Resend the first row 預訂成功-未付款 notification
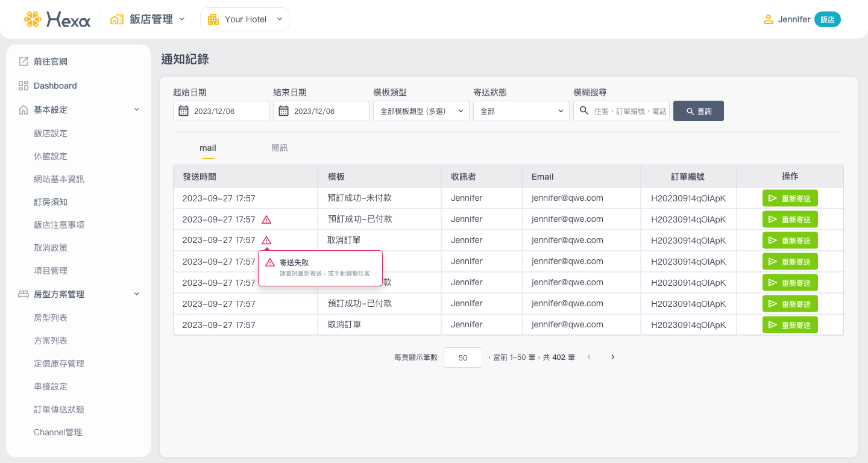The height and width of the screenshot is (463, 868). coord(790,198)
